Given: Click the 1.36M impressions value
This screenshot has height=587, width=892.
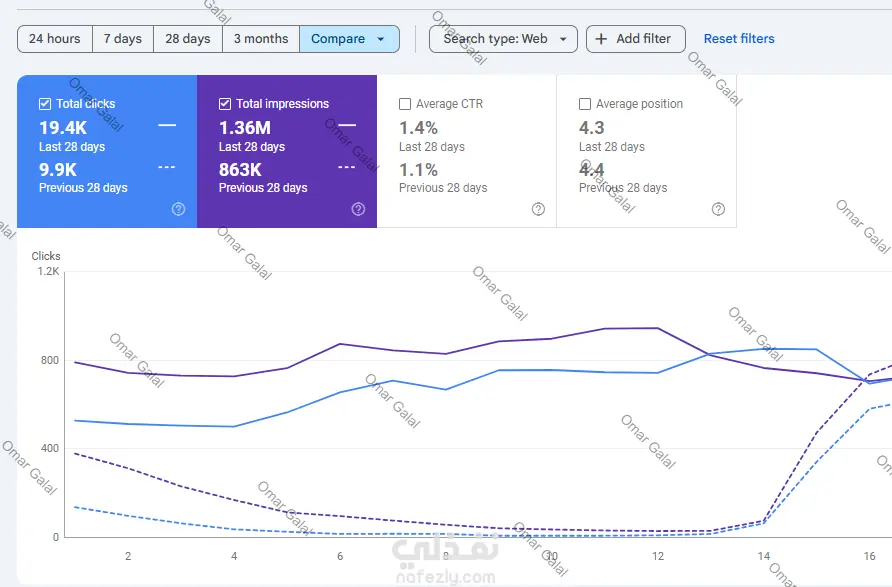Looking at the screenshot, I should pos(245,128).
